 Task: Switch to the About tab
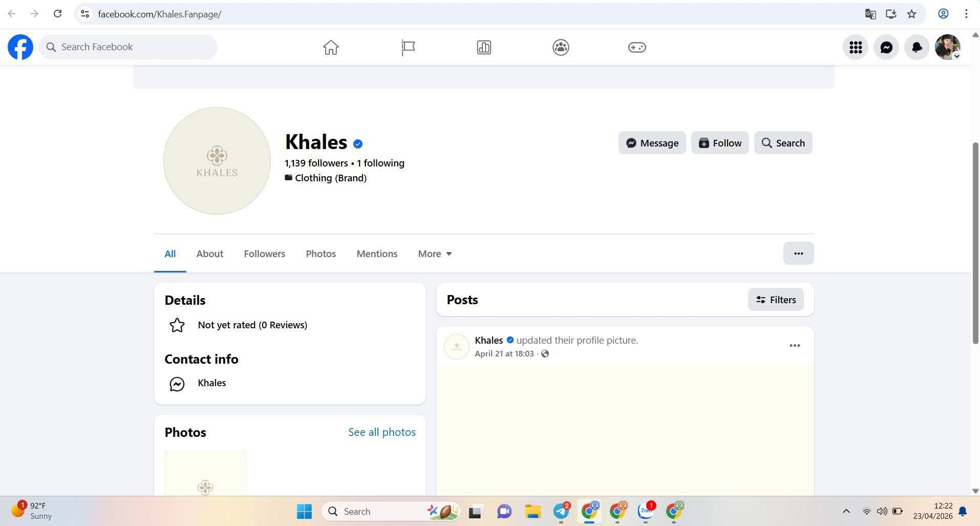click(x=210, y=254)
